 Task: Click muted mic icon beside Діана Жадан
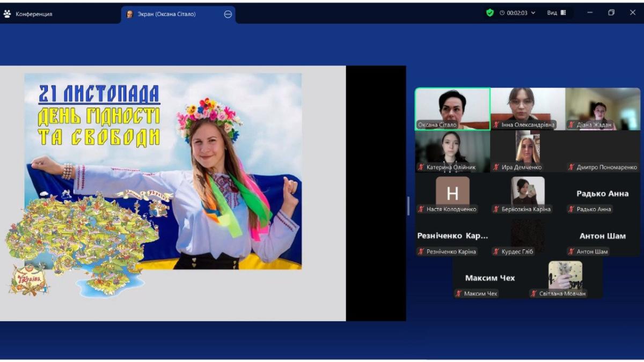(x=572, y=125)
